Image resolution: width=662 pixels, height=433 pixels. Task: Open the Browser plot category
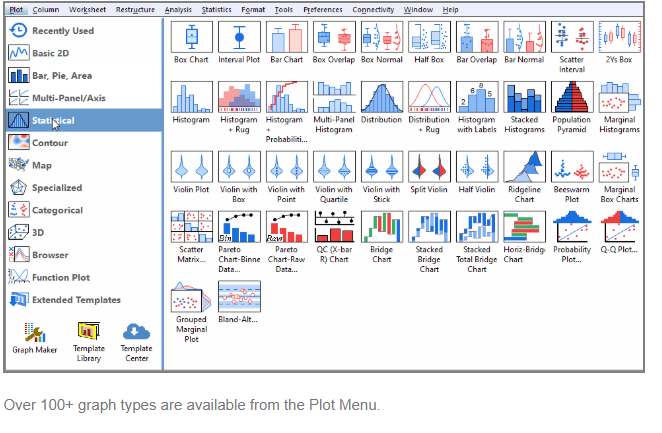point(84,254)
